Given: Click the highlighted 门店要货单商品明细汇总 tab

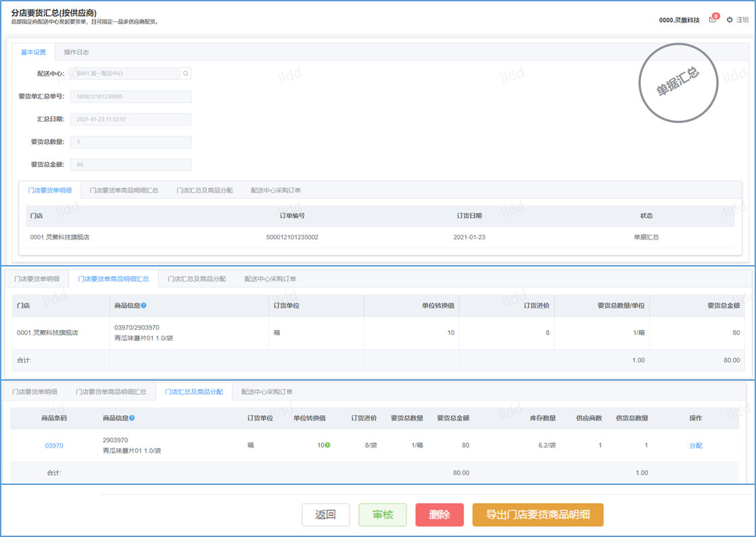Looking at the screenshot, I should [x=114, y=279].
